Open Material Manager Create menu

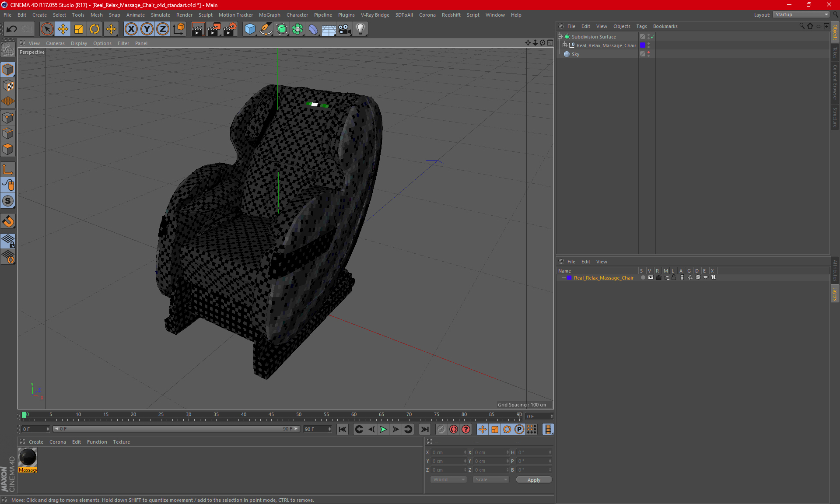[36, 442]
